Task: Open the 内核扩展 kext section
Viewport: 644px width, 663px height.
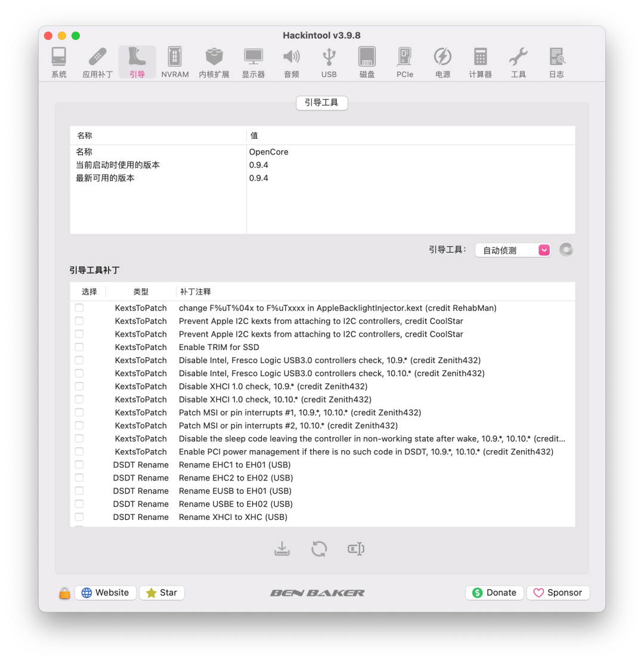Action: (214, 63)
